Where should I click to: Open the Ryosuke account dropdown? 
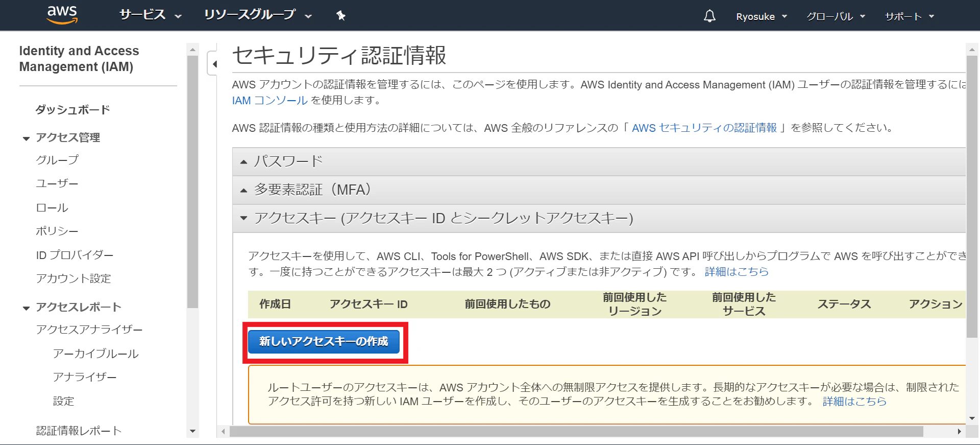pyautogui.click(x=762, y=16)
